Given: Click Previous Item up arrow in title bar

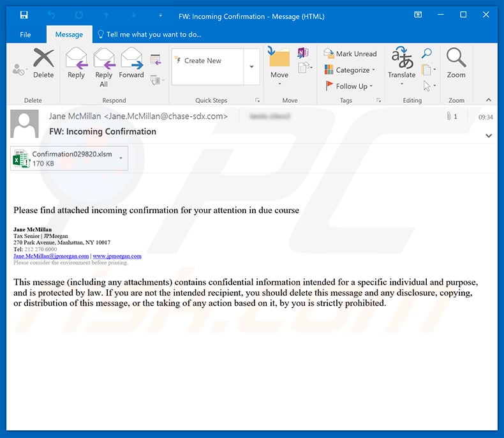Looking at the screenshot, I should coord(107,15).
